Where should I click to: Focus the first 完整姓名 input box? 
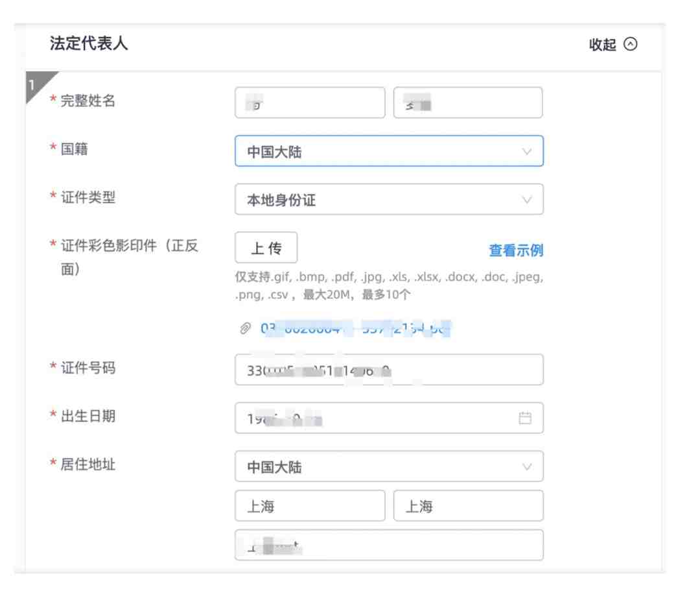click(x=310, y=102)
